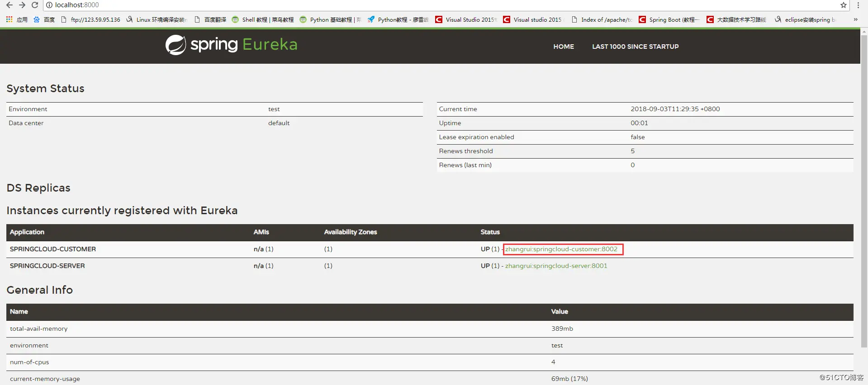Click the scrollbar up arrow

864,31
